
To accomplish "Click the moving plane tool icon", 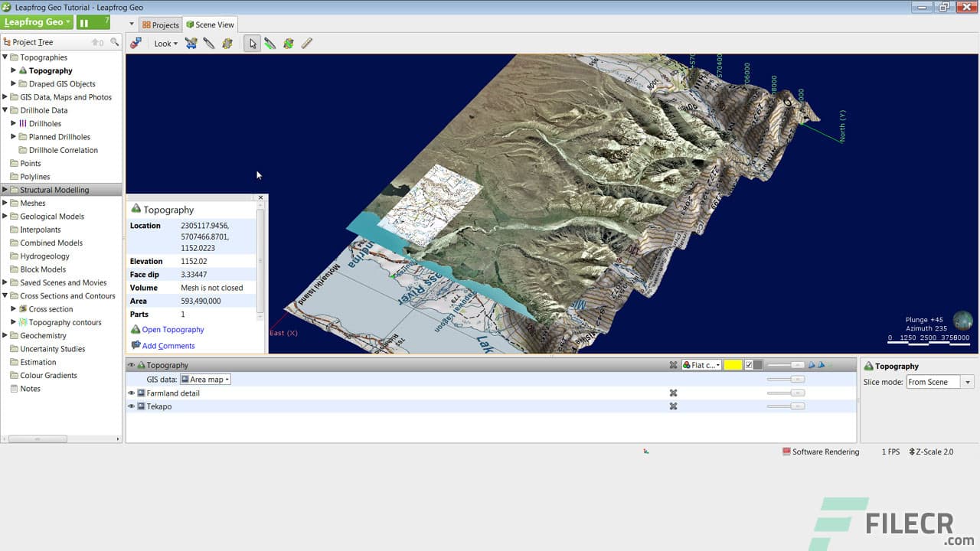I will [x=191, y=44].
